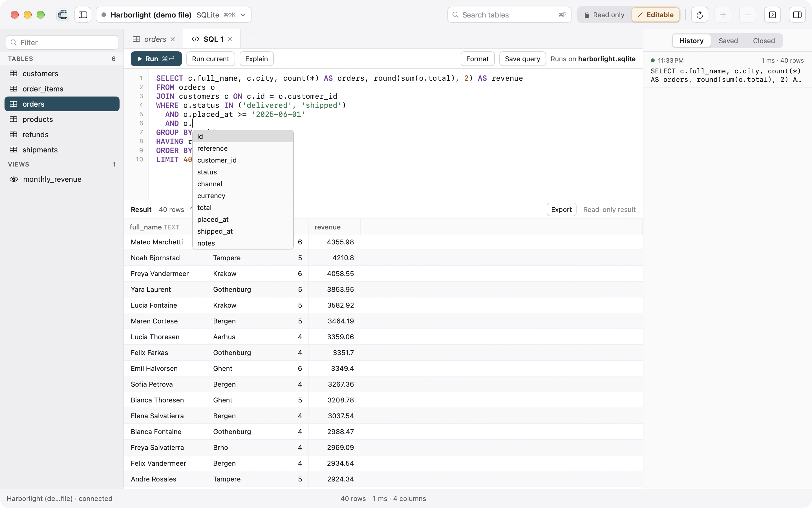This screenshot has width=812, height=508.
Task: Select 'customer_id' autocomplete suggestion
Action: [x=243, y=160]
